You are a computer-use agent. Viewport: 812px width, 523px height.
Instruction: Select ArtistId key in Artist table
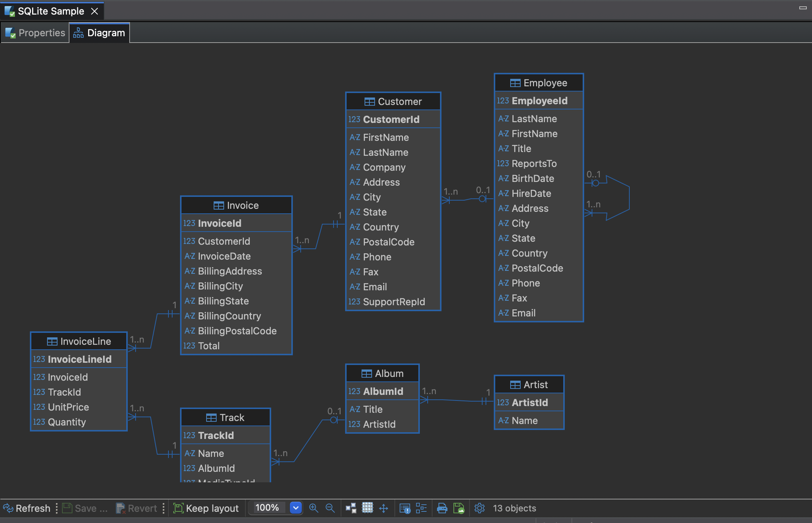(529, 403)
